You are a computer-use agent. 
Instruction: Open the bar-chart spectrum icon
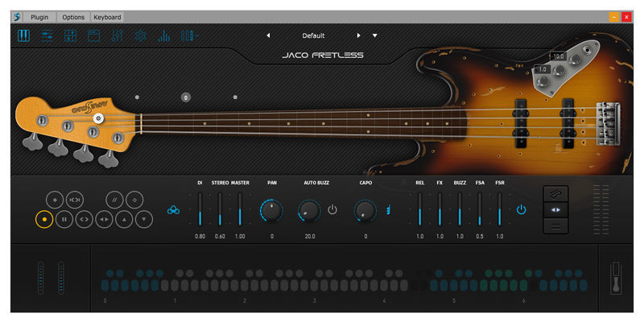[x=164, y=35]
